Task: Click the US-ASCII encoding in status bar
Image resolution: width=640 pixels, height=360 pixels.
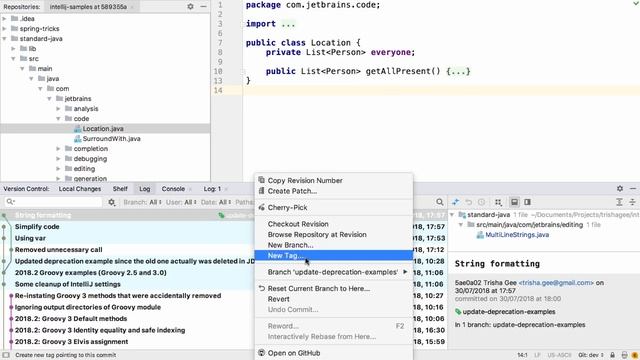Action: pyautogui.click(x=559, y=355)
